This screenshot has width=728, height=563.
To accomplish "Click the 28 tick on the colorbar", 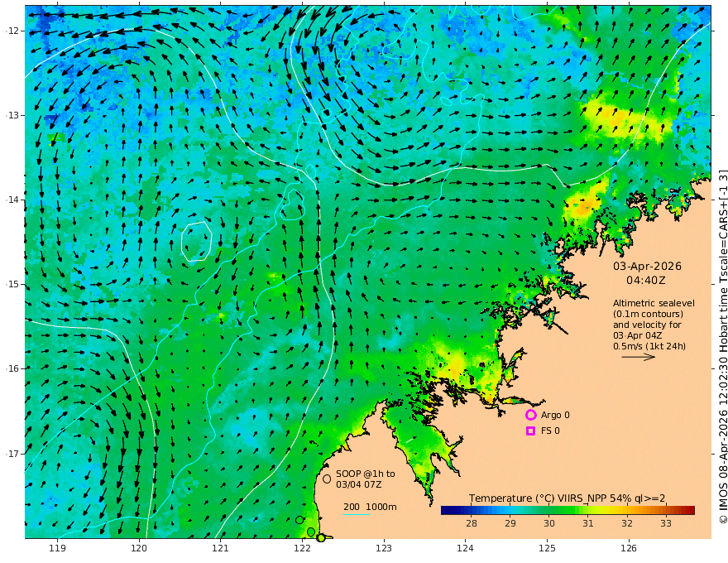I will [472, 523].
